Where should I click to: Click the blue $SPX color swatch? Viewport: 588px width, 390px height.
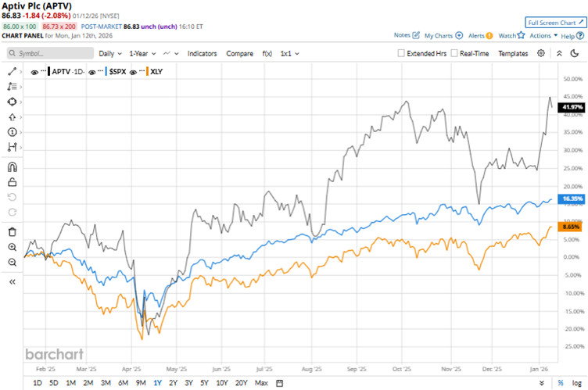pyautogui.click(x=106, y=72)
